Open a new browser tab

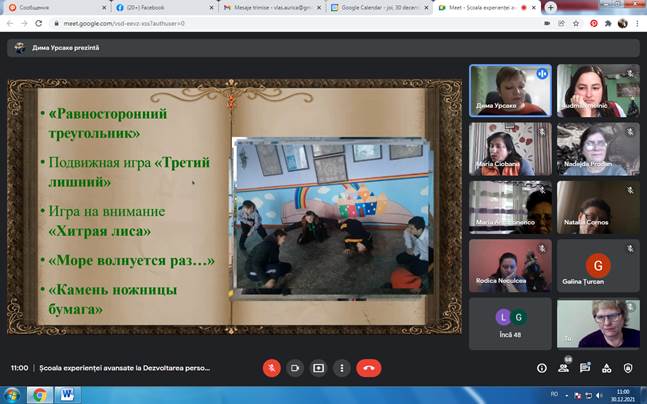pos(550,7)
